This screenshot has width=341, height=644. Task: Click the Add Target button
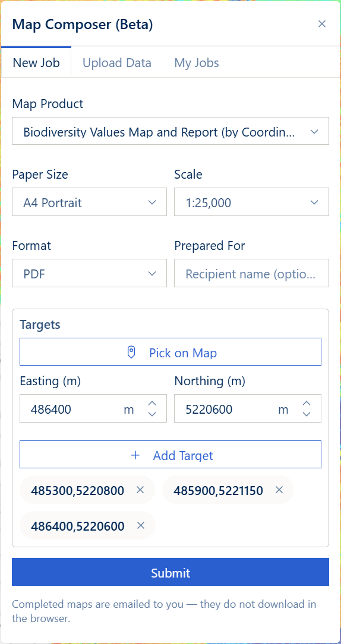click(170, 455)
